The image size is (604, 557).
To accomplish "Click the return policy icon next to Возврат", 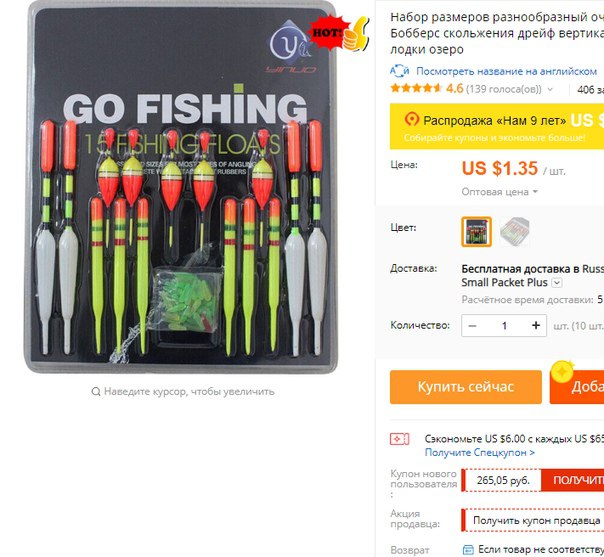I will [x=468, y=549].
